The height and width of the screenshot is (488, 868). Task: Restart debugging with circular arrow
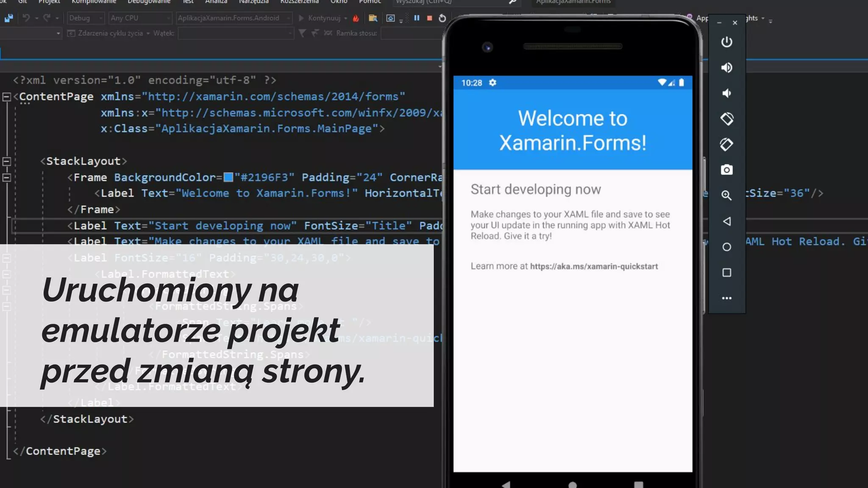442,18
